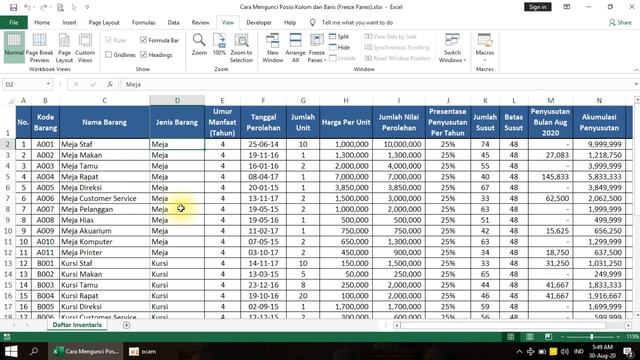This screenshot has width=640, height=360.
Task: Switch to Page Break Preview
Action: [39, 48]
